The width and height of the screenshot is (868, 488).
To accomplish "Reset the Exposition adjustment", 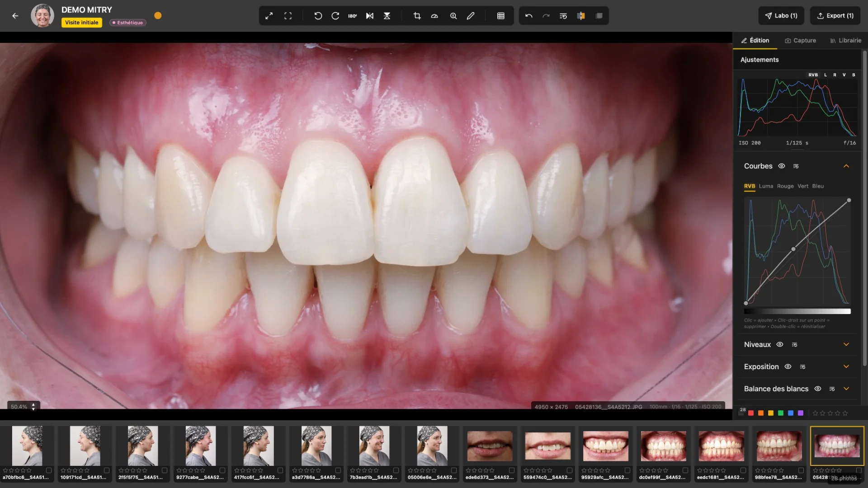I will pyautogui.click(x=803, y=367).
